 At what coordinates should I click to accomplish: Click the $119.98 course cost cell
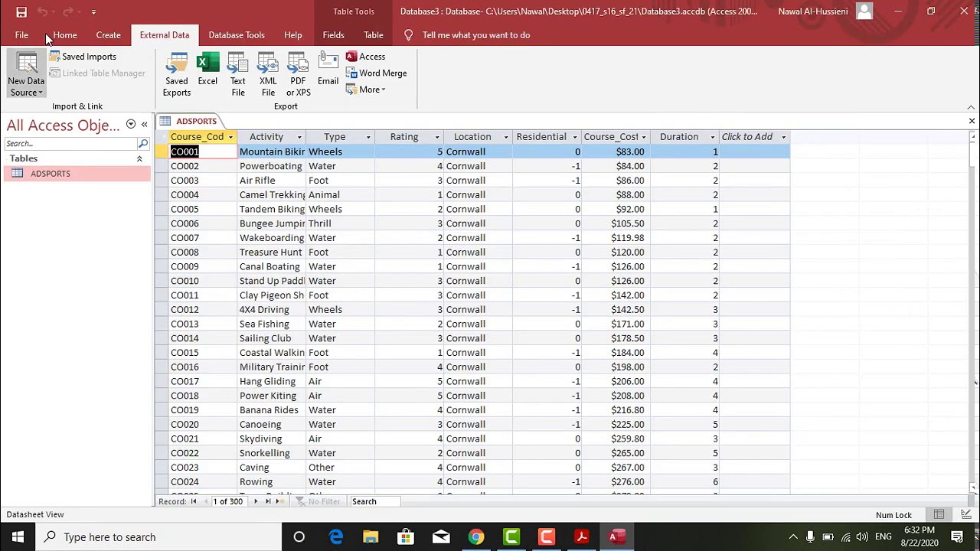(616, 238)
